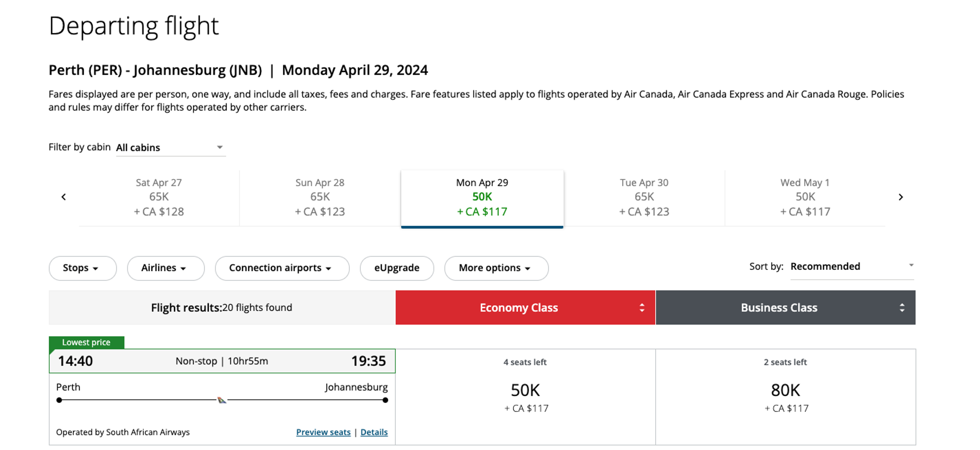Screen dimensions: 980x450
Task: Click South African Airways logo on route line
Action: click(x=222, y=400)
